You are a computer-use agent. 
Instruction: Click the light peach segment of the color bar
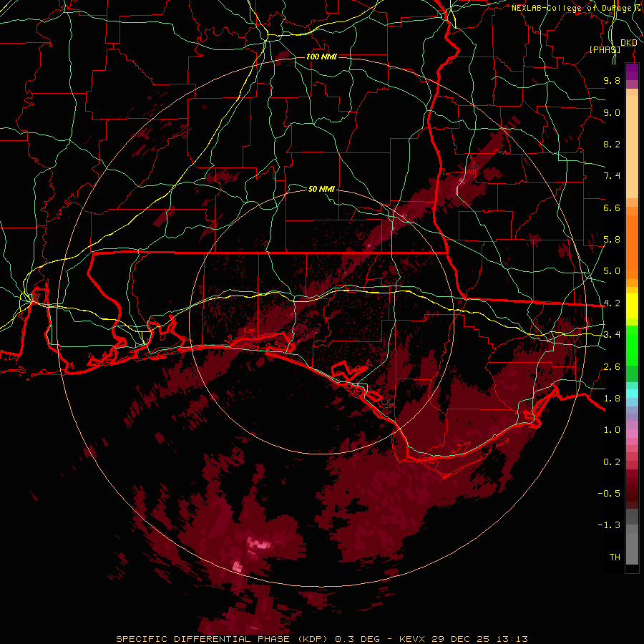pyautogui.click(x=632, y=147)
